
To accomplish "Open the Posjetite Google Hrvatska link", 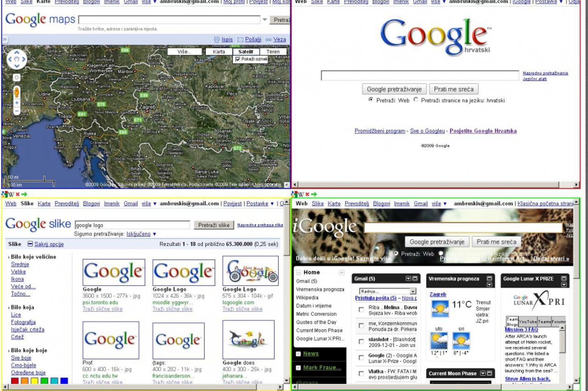I will [483, 131].
